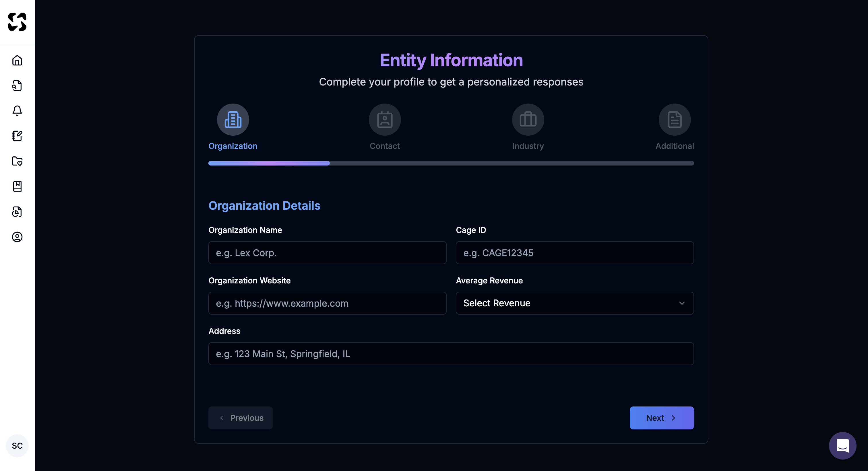This screenshot has width=868, height=471.
Task: Click the progress indicator slider bar
Action: (x=451, y=163)
